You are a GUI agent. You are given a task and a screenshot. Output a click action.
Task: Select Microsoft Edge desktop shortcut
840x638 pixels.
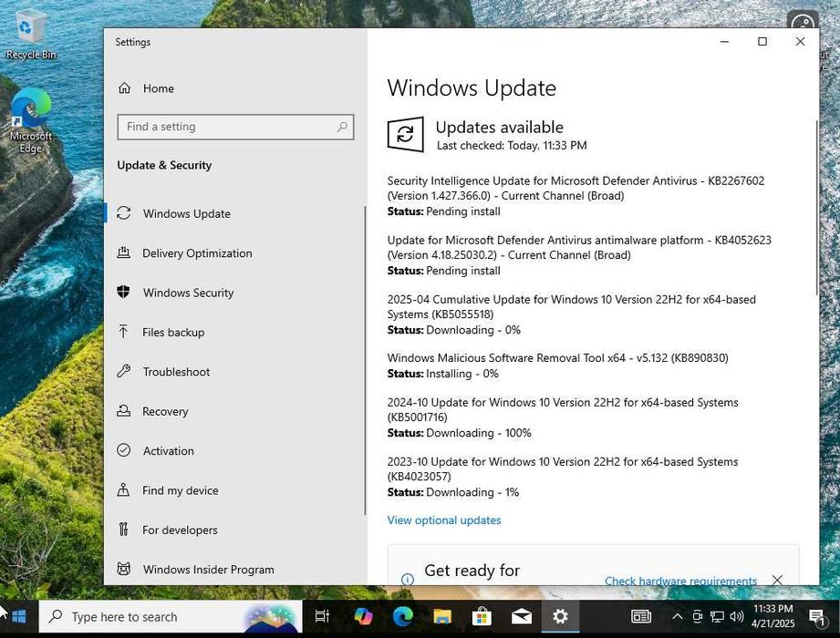[x=30, y=121]
